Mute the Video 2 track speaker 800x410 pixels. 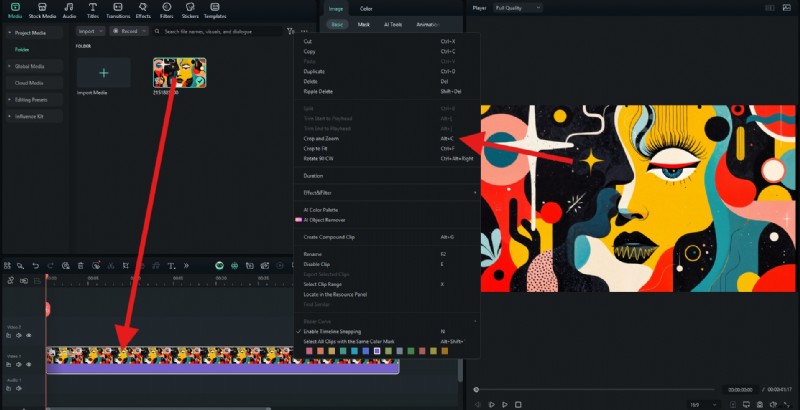[19, 336]
